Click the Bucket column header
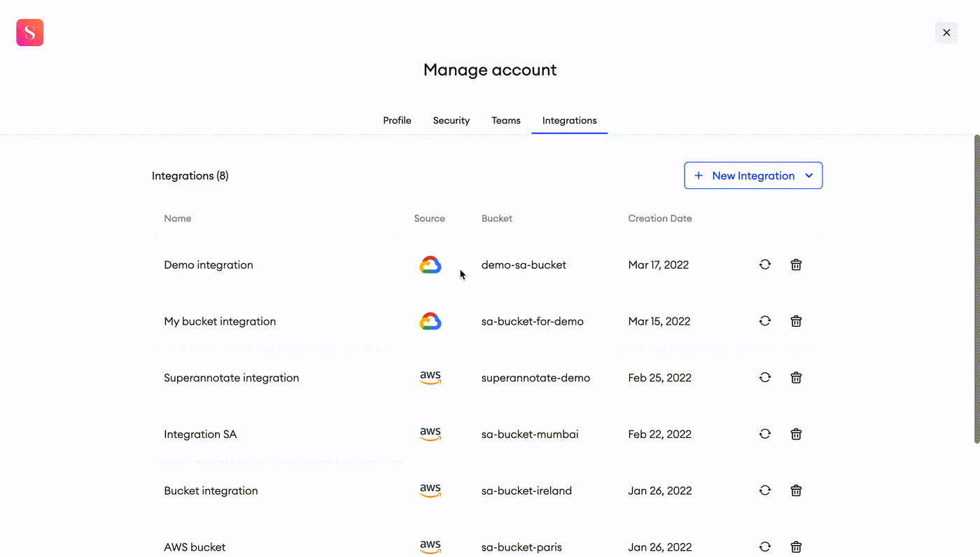The width and height of the screenshot is (980, 557). coord(497,218)
